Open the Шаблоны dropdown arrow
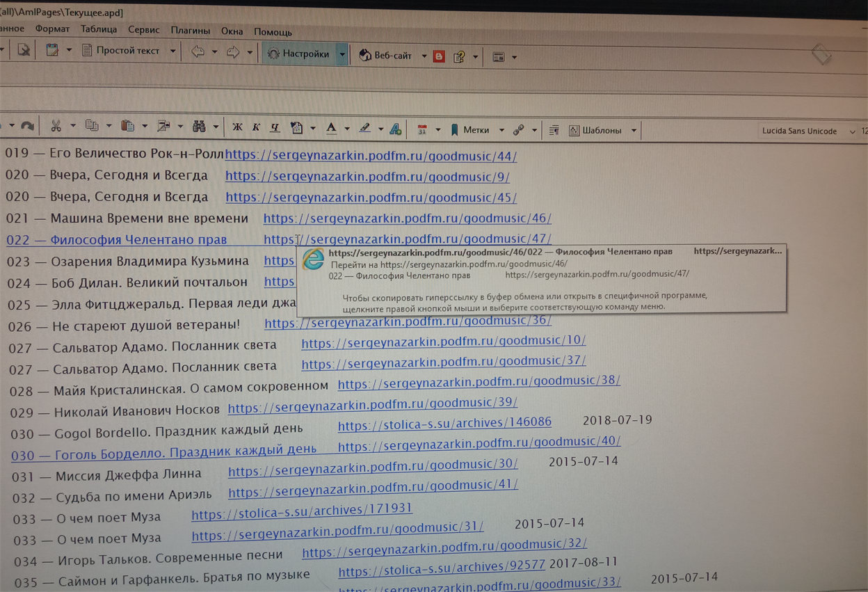This screenshot has width=868, height=592. 634,130
